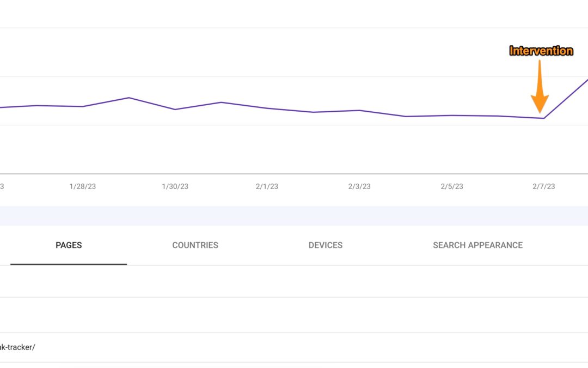
Task: Click the dip where the arrow points
Action: (x=543, y=117)
